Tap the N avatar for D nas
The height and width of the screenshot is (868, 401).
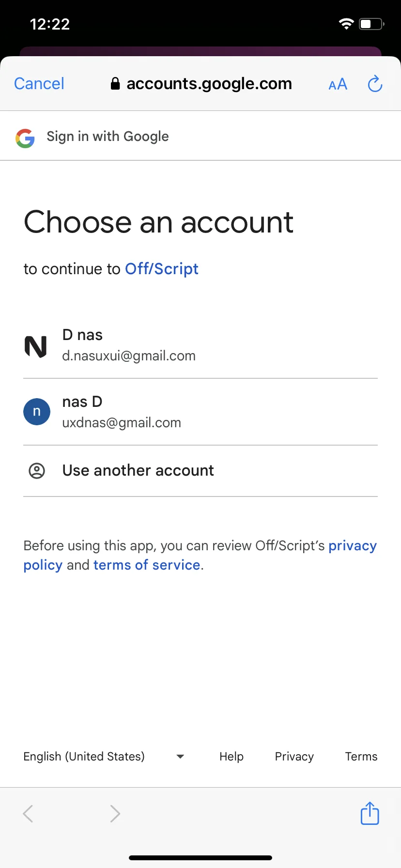(36, 346)
